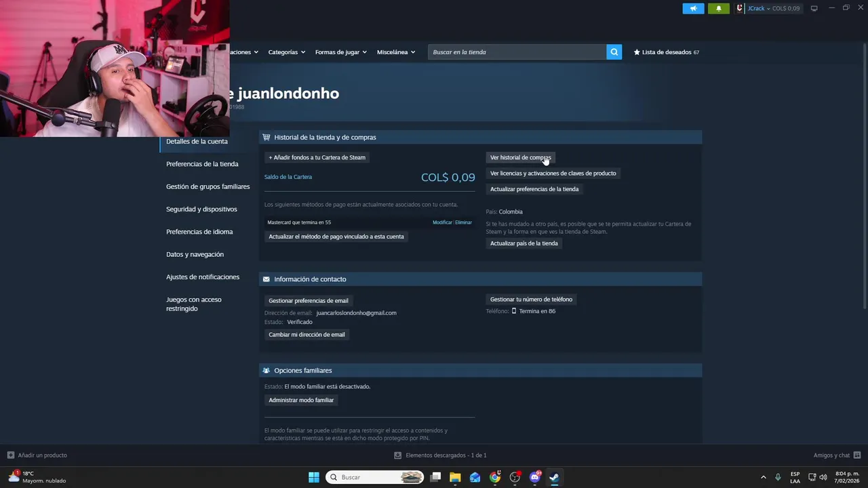Open Preferencias de idioma
This screenshot has height=488, width=868.
point(199,232)
